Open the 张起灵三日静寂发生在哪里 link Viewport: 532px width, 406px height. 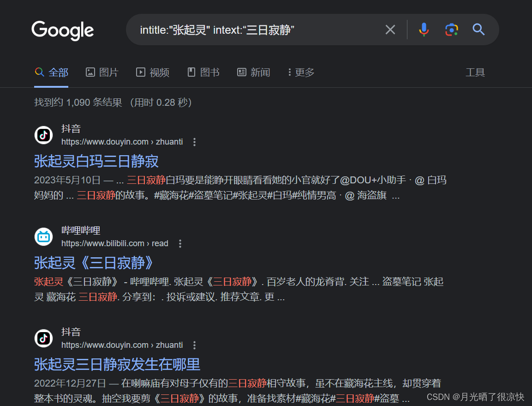click(x=117, y=364)
